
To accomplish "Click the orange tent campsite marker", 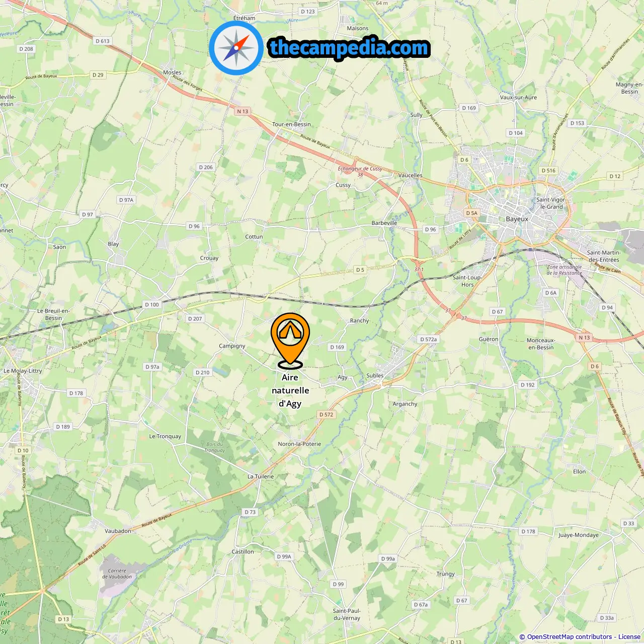I will coord(290,341).
